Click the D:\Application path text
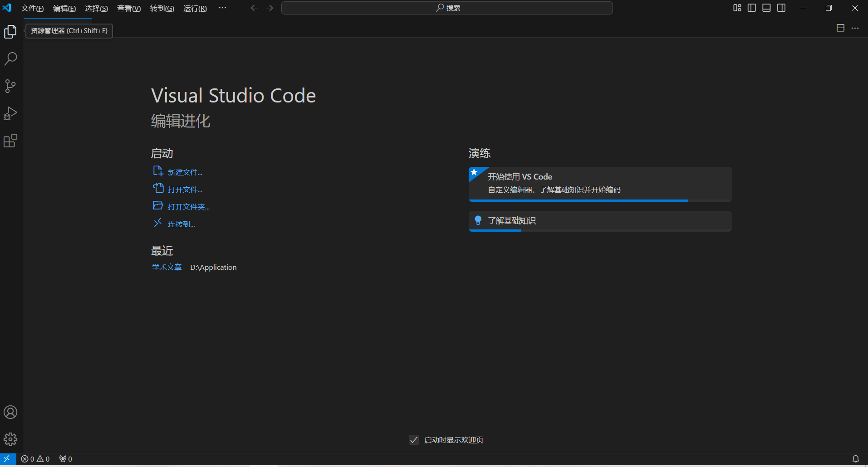This screenshot has height=467, width=868. (x=213, y=268)
